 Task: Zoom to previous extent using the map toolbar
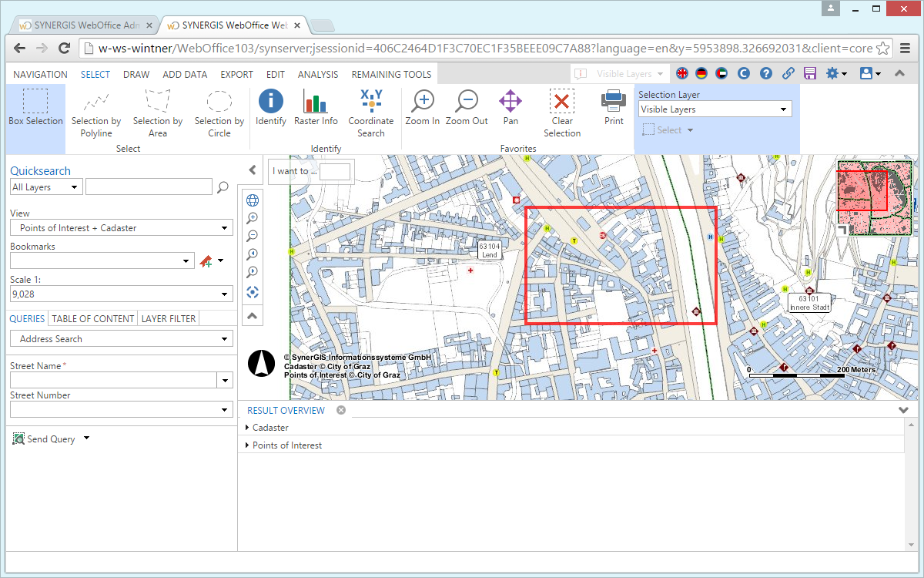coord(253,254)
